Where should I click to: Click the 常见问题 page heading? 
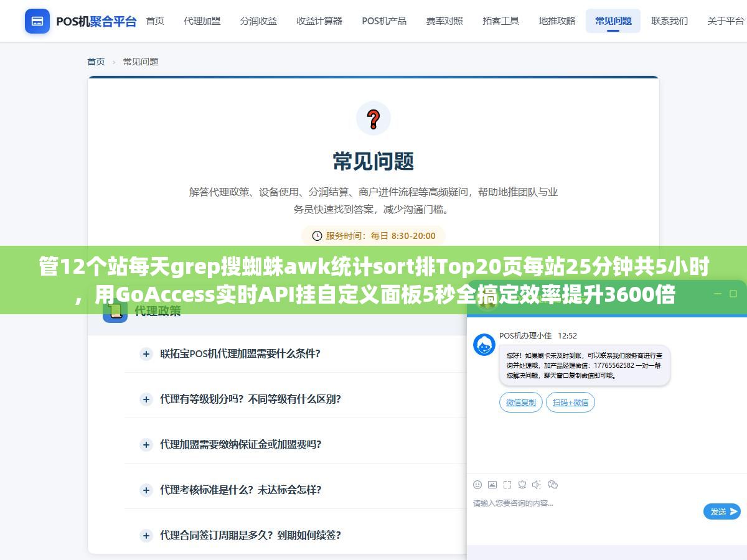pyautogui.click(x=374, y=162)
